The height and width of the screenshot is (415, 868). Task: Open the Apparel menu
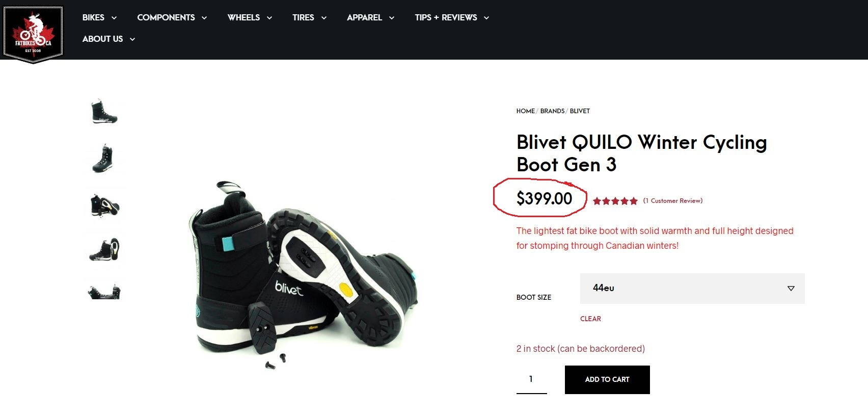coord(364,17)
